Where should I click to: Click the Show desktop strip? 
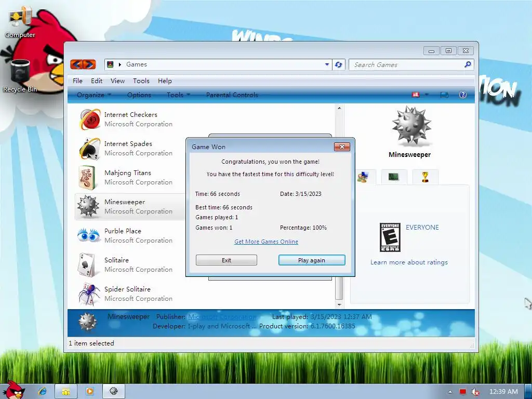click(x=528, y=392)
